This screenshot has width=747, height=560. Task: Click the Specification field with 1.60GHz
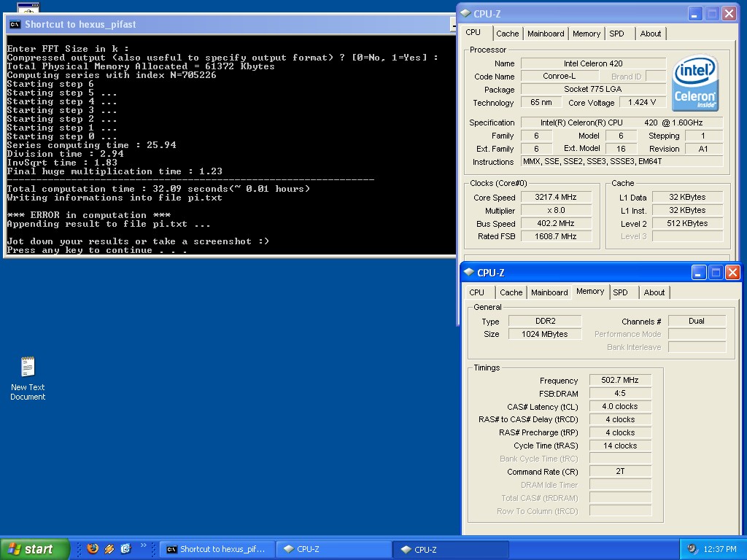coord(622,122)
